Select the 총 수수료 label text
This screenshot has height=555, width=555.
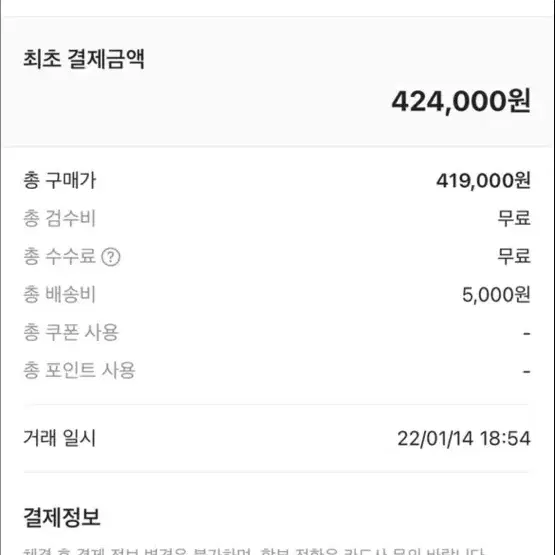pos(59,256)
